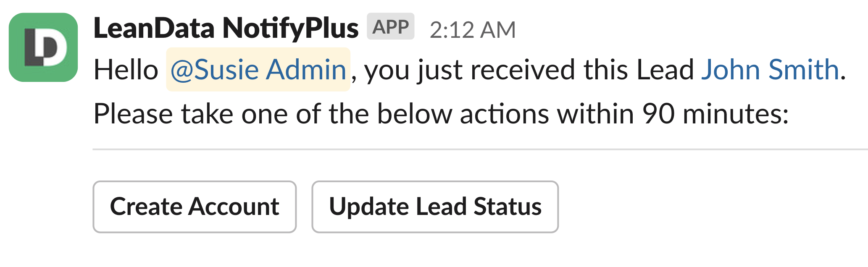The width and height of the screenshot is (868, 267).
Task: Click the 'you just received this Lead' text
Action: coord(529,70)
